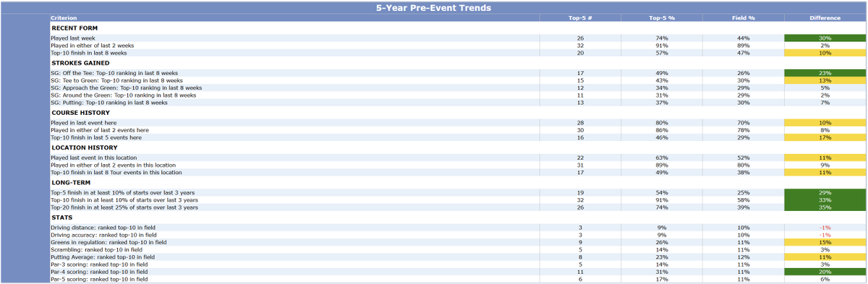Select the 'Top-5 #' column header
The height and width of the screenshot is (284, 868).
point(580,17)
